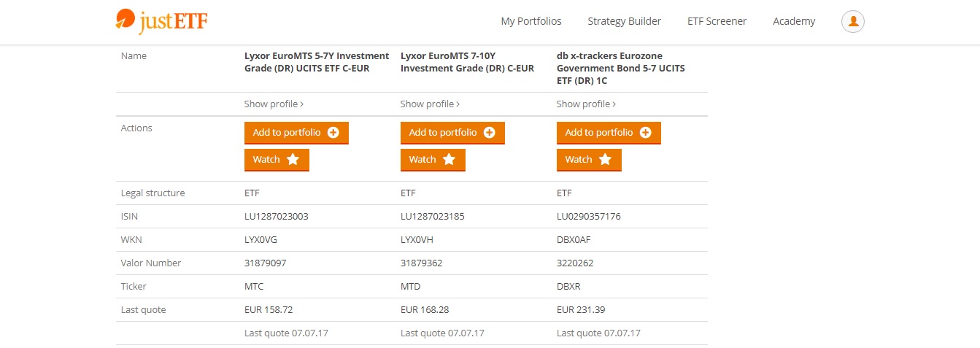Image resolution: width=980 pixels, height=348 pixels.
Task: Watch the Lyxor EuroMTS 5-7Y ETF
Action: click(266, 160)
